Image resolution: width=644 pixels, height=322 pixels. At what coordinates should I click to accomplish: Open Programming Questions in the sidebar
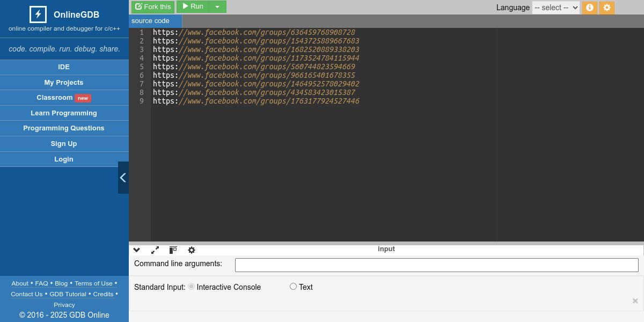point(64,128)
